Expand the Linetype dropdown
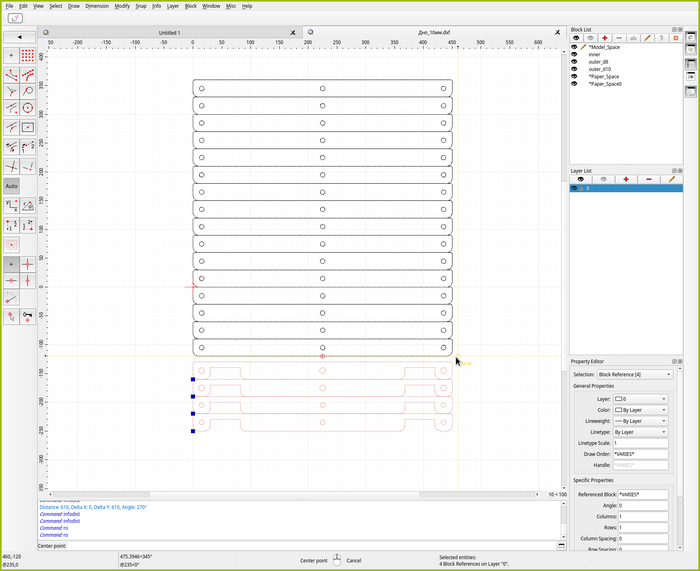The height and width of the screenshot is (571, 700). (x=640, y=432)
